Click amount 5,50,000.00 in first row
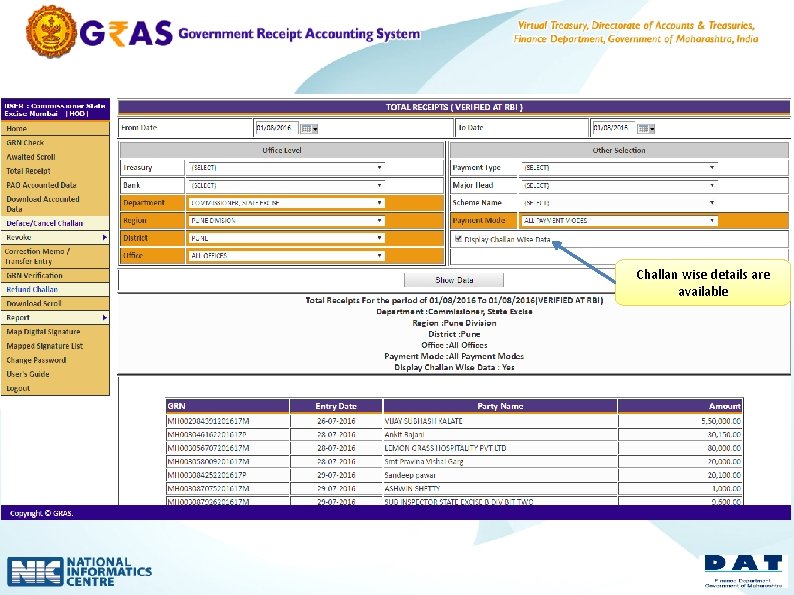This screenshot has width=794, height=595. 721,421
